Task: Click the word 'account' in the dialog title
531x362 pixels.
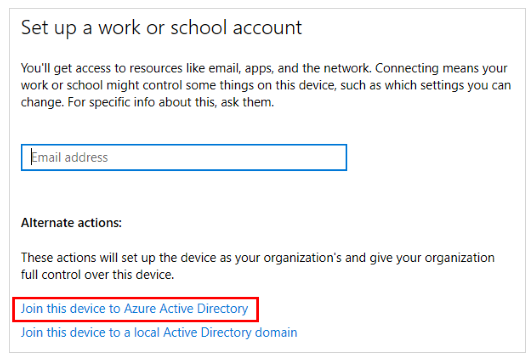Action: tap(267, 28)
